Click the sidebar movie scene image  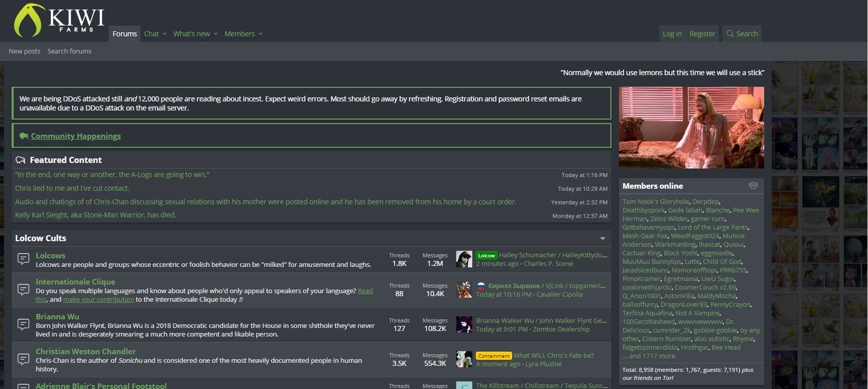tap(692, 128)
